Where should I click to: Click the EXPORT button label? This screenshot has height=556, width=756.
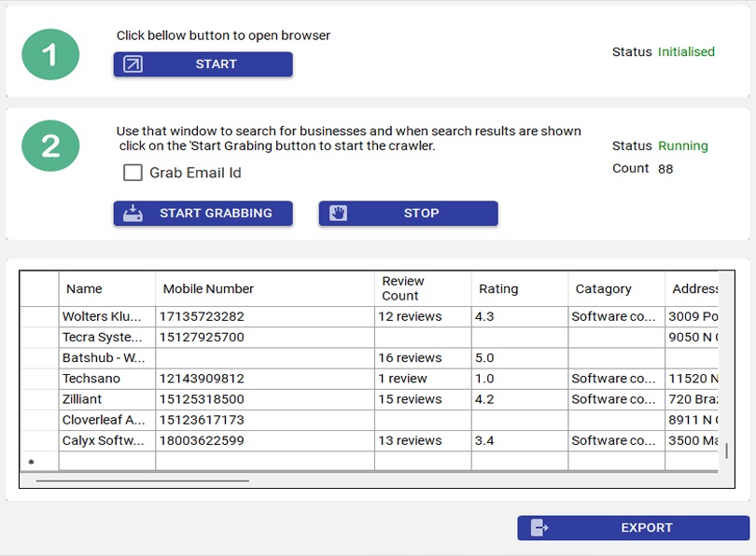click(647, 528)
